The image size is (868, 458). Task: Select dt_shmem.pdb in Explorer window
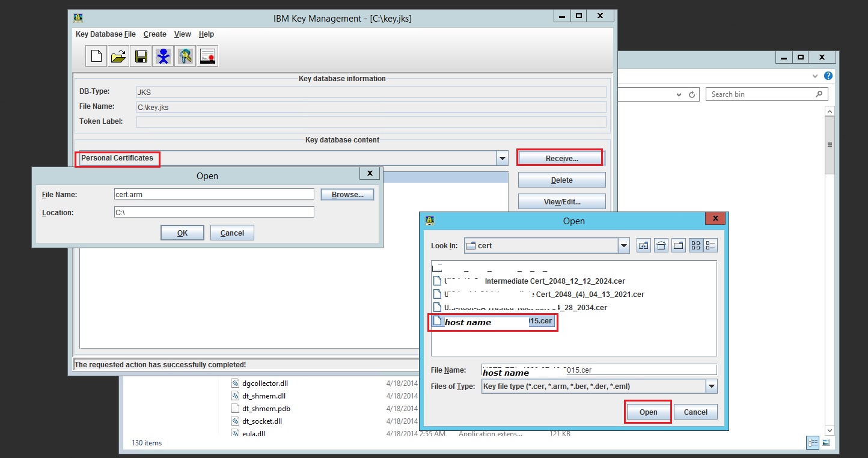(x=266, y=409)
